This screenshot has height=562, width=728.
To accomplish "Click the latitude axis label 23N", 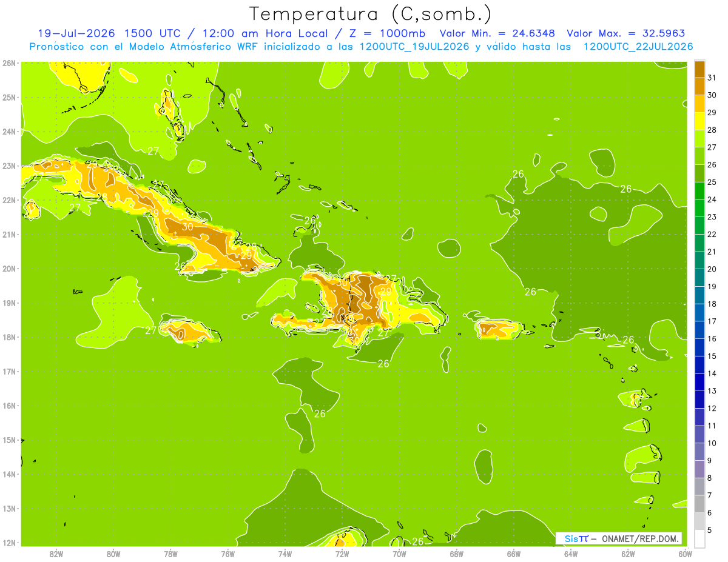I will click(x=8, y=166).
